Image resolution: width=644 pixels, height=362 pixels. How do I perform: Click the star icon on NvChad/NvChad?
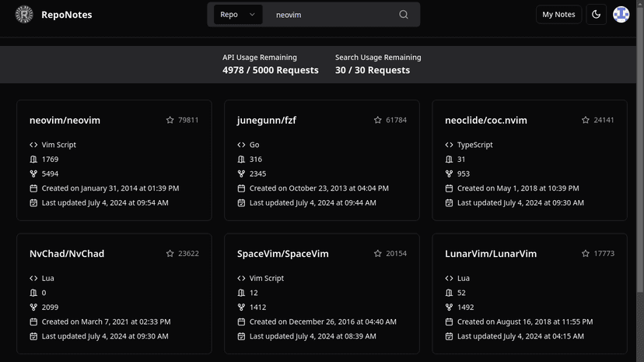click(170, 254)
